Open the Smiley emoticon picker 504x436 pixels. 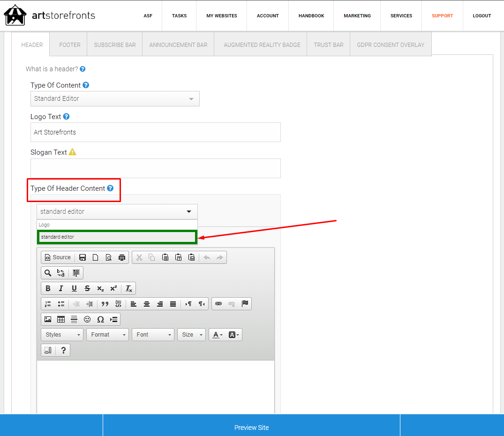tap(87, 319)
